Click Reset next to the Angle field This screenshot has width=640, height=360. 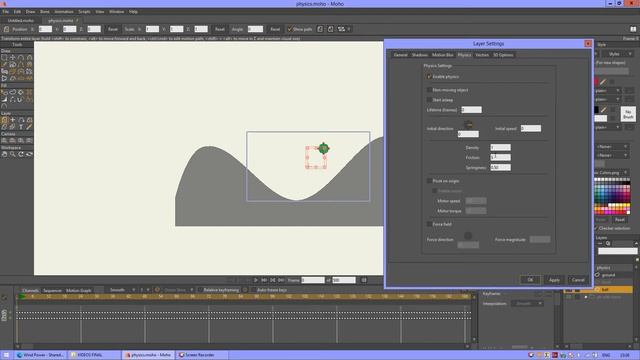tap(275, 29)
